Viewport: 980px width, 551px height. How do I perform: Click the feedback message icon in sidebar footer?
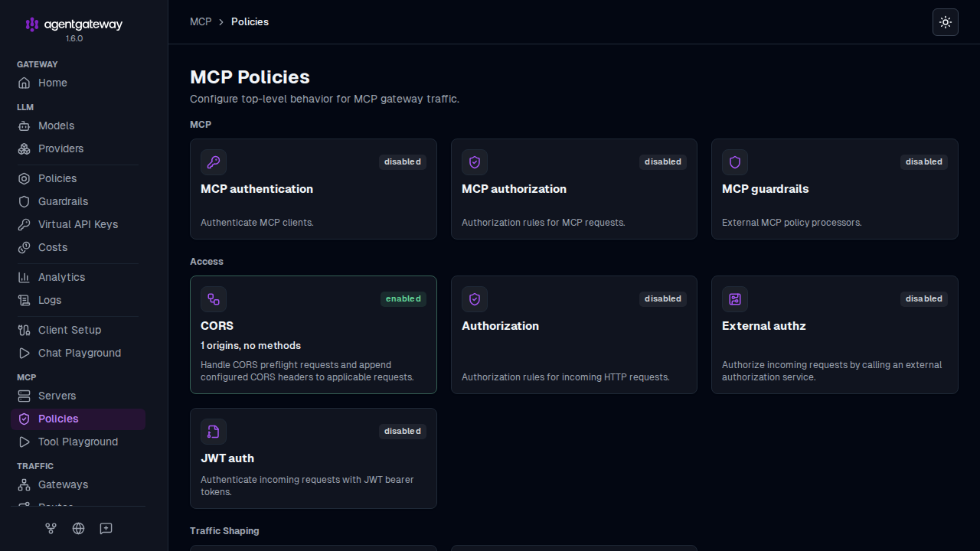106,528
